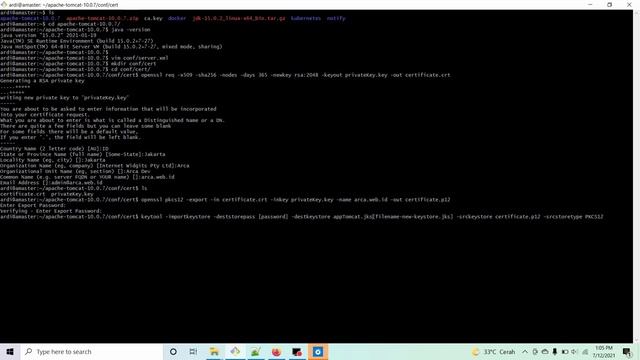Click the microphone tray icon
Screen dimensions: 640x360
coord(555,351)
